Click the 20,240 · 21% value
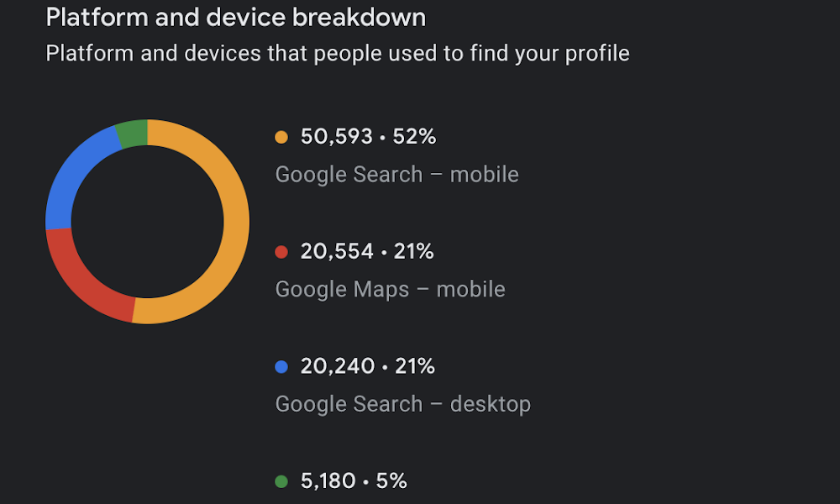840x504 pixels. tap(368, 366)
